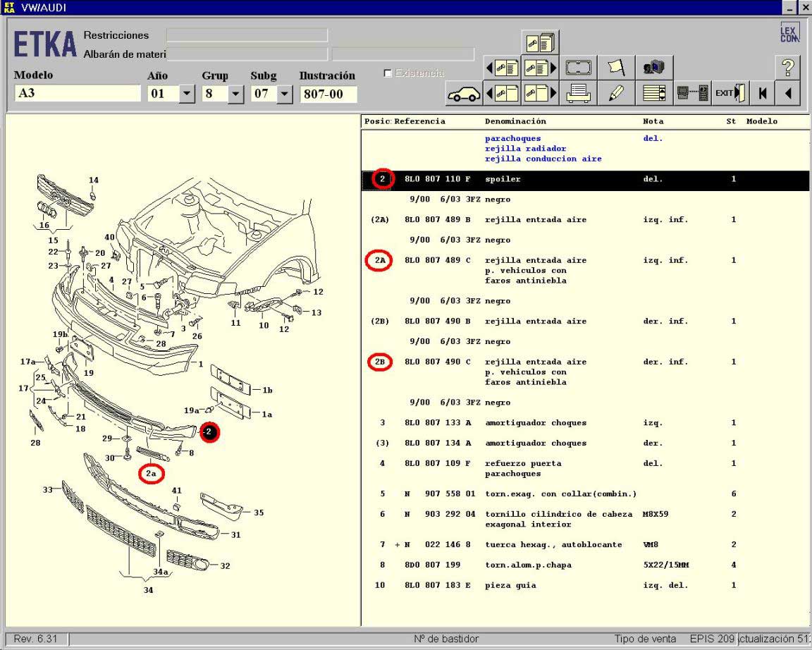Viewport: 812px width, 650px height.
Task: Select the pencil edit icon
Action: click(x=616, y=94)
